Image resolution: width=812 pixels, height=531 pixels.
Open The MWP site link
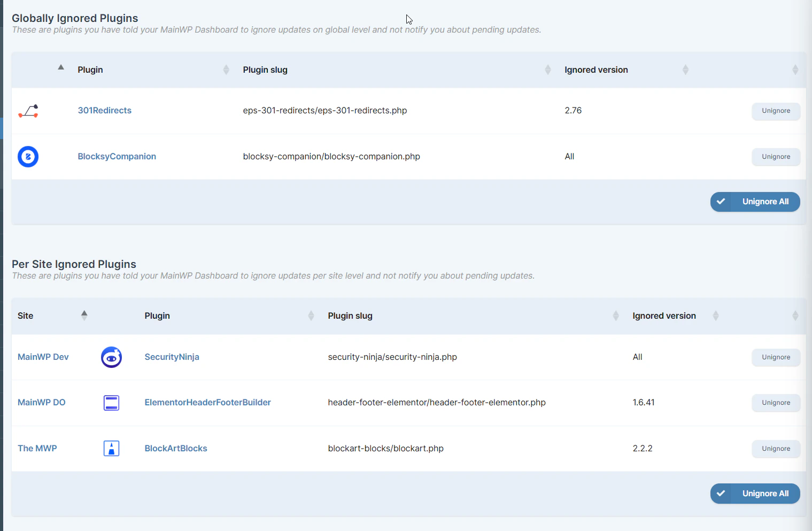tap(37, 448)
